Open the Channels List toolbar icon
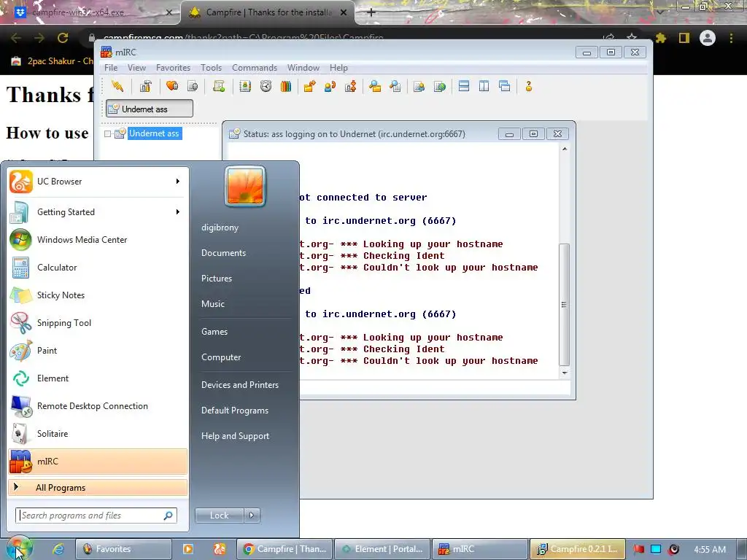The width and height of the screenshot is (747, 560). 193,86
